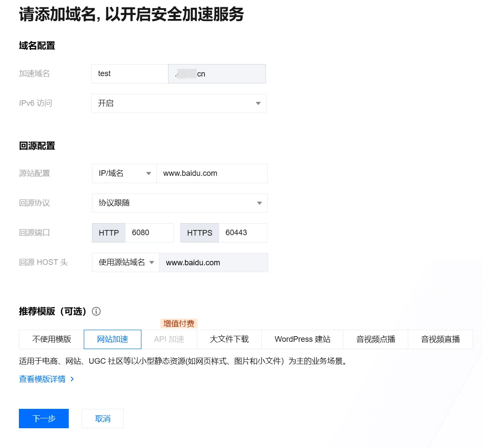Click the 回源配置 section heading
Screen dimensions: 483x448
(x=37, y=146)
